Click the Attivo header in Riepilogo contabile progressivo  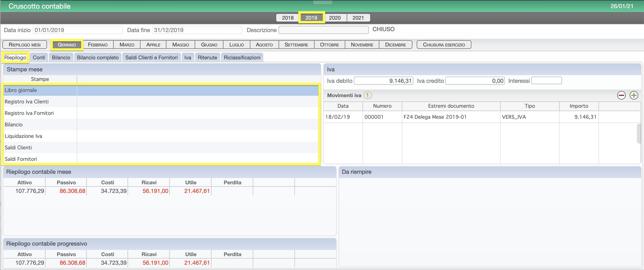(x=24, y=254)
